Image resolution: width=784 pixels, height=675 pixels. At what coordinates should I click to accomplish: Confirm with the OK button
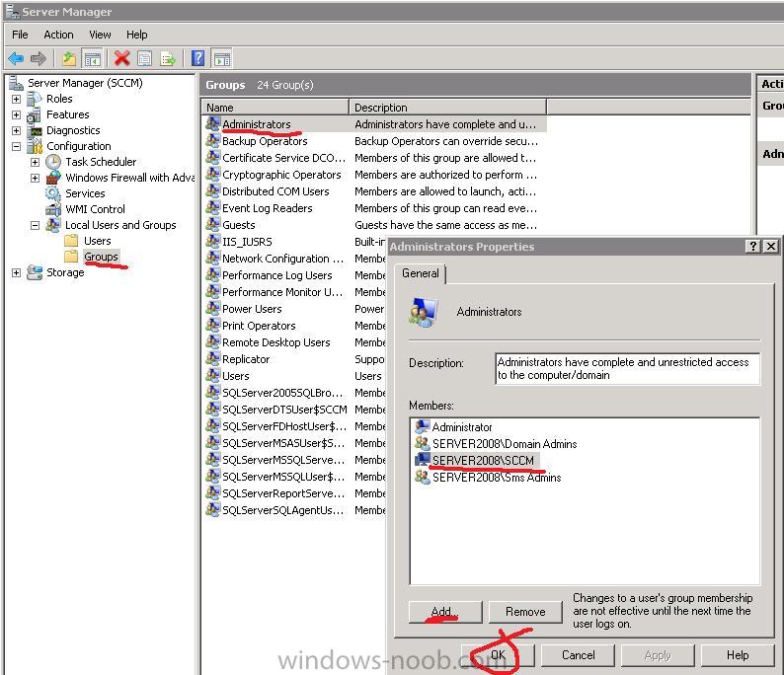498,655
